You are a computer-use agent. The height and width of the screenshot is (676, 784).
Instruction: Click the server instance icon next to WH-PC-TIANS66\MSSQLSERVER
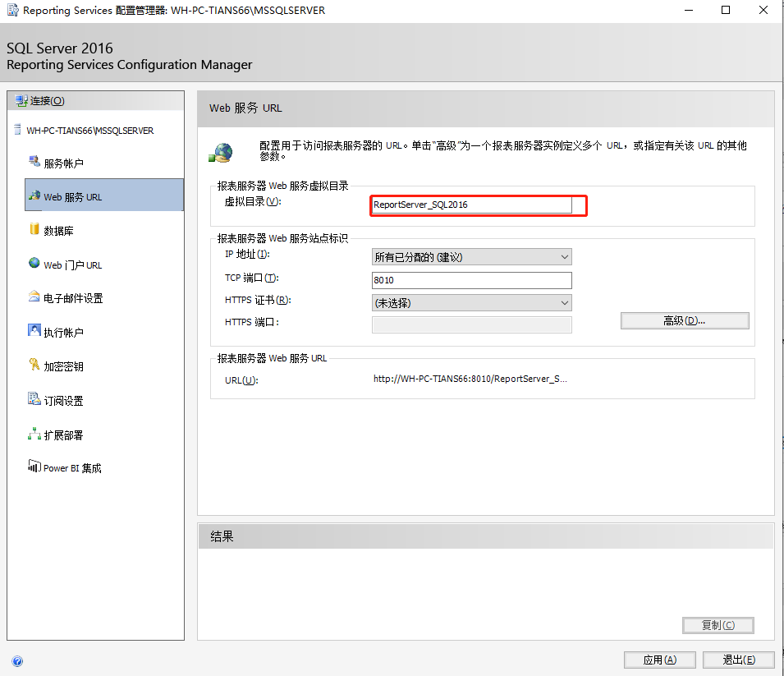(17, 130)
